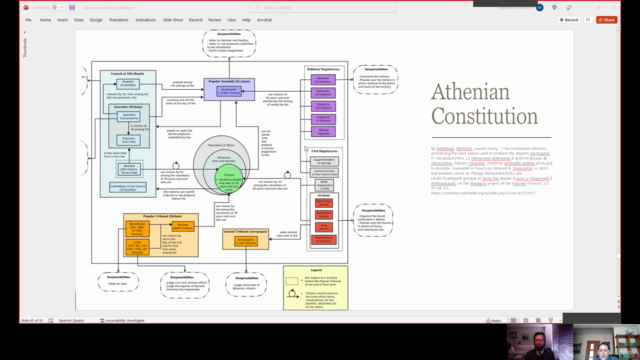Screen dimensions: 640x360
Task: Click the red Share button
Action: pyautogui.click(x=607, y=20)
